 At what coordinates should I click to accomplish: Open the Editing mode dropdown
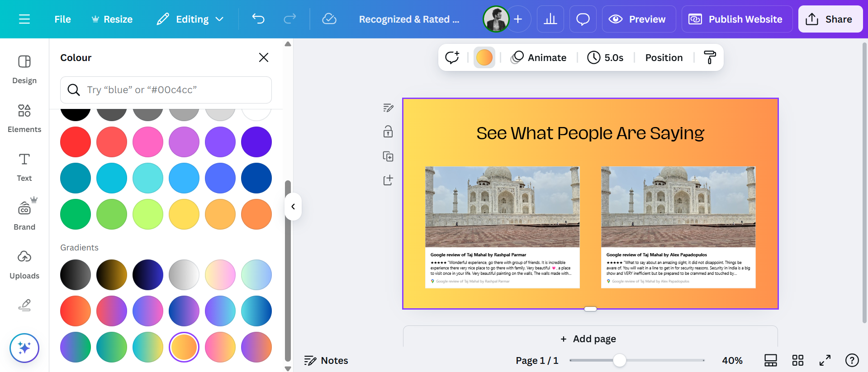(x=190, y=19)
